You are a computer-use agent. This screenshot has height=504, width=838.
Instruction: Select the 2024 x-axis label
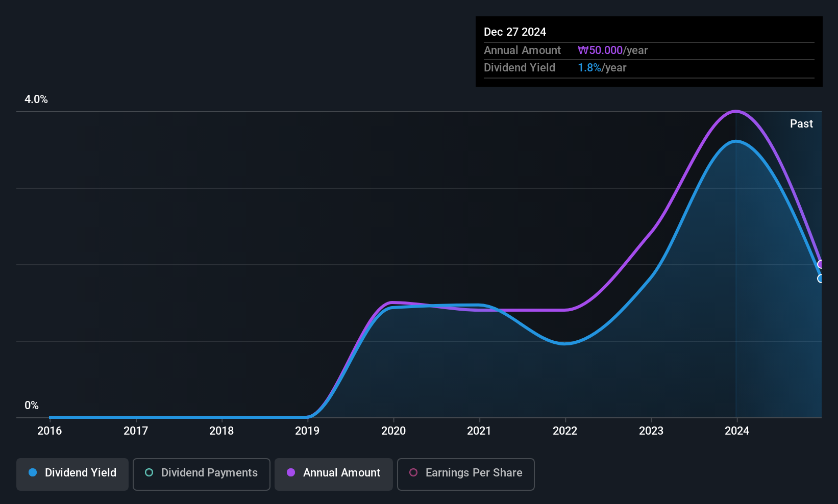[737, 431]
